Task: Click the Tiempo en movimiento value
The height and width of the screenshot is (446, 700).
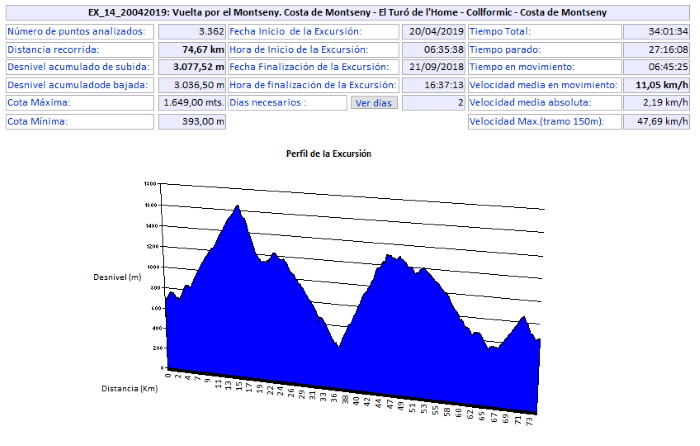Action: tap(656, 67)
